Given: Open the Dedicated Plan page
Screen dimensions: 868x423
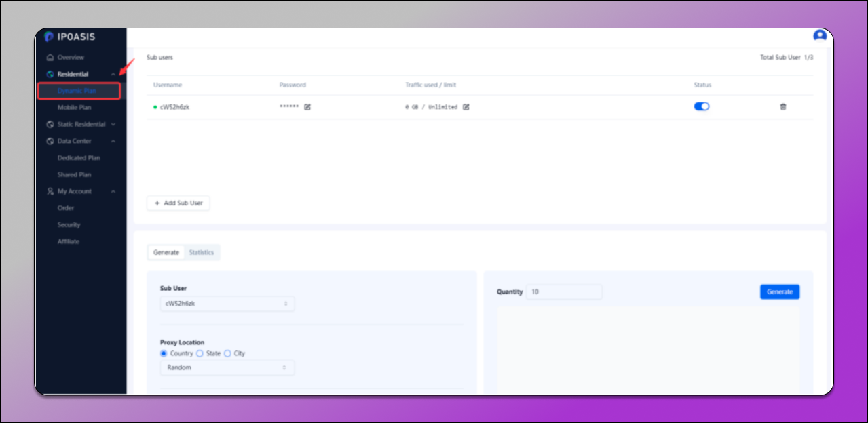Looking at the screenshot, I should pyautogui.click(x=79, y=158).
